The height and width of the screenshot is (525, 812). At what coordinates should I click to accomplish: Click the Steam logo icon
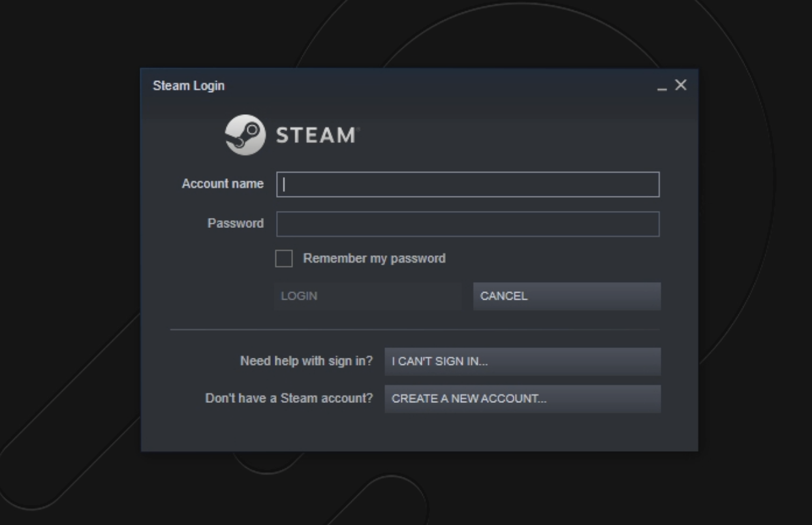[245, 135]
